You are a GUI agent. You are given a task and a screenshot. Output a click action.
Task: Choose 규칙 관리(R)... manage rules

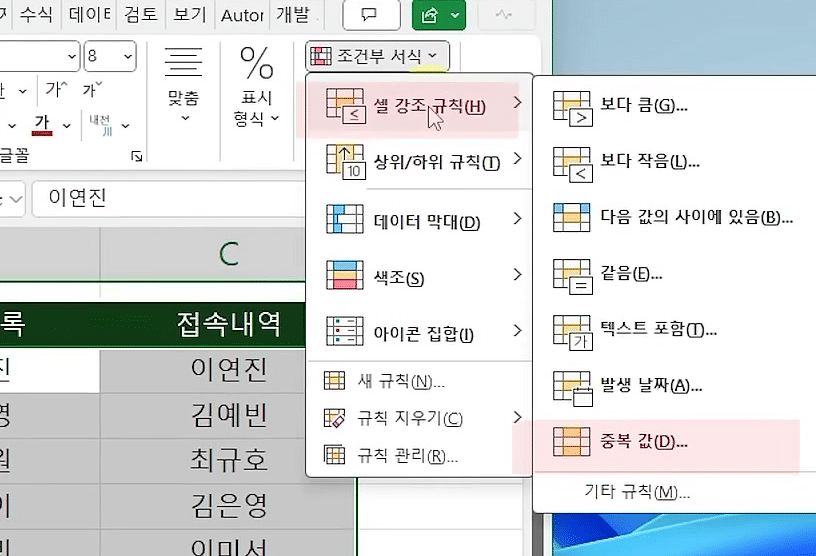point(419,456)
